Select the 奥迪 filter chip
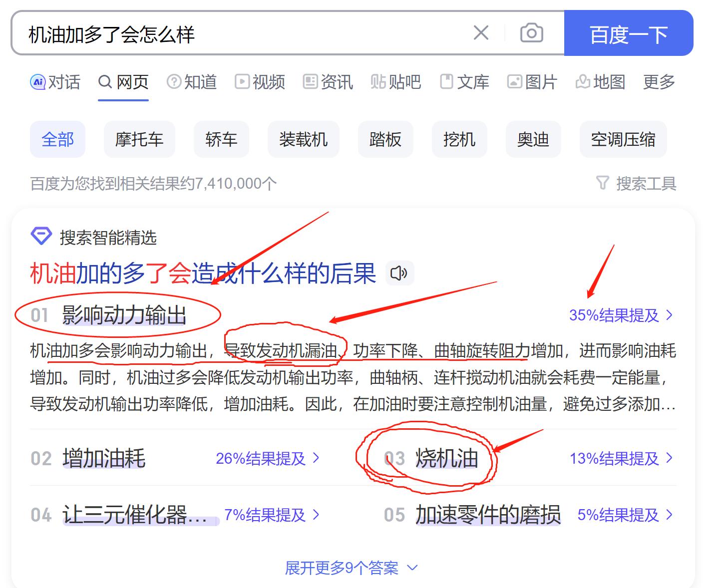This screenshot has height=588, width=724. click(x=532, y=140)
